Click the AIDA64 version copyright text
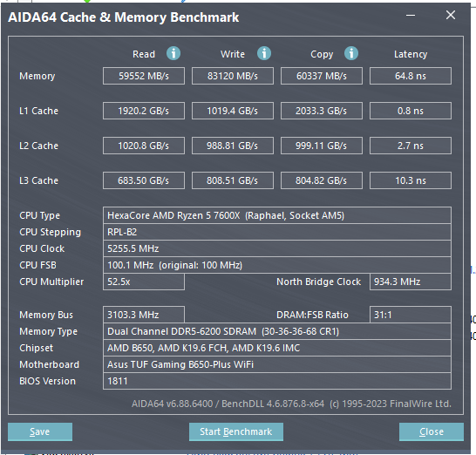Viewport: 476px width, 455px height. 291,404
